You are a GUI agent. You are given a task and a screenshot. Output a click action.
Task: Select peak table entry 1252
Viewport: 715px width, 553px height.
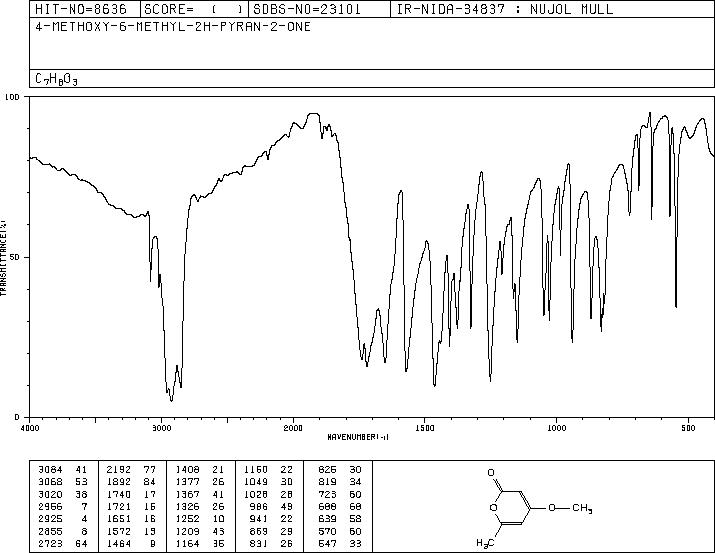coord(187,519)
